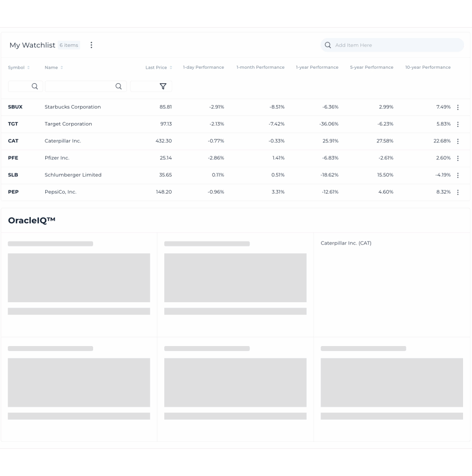
Task: Click the 10-year Performance column header
Action: pyautogui.click(x=428, y=68)
